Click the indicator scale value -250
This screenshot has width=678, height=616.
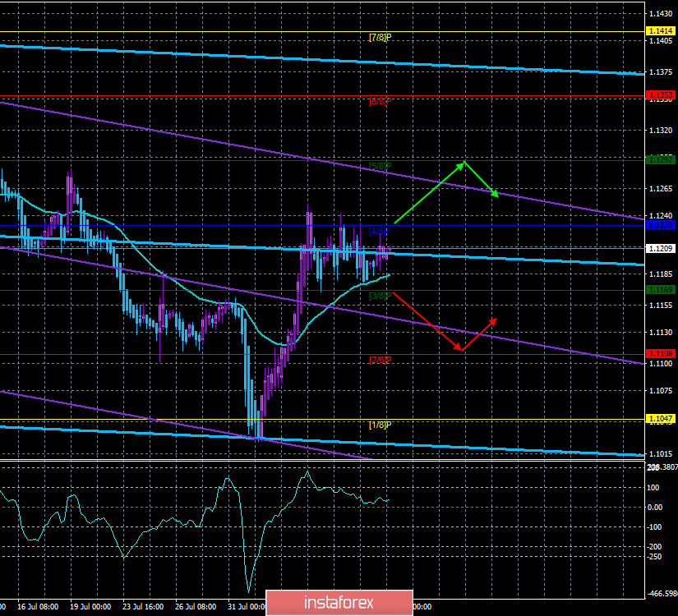click(x=654, y=557)
